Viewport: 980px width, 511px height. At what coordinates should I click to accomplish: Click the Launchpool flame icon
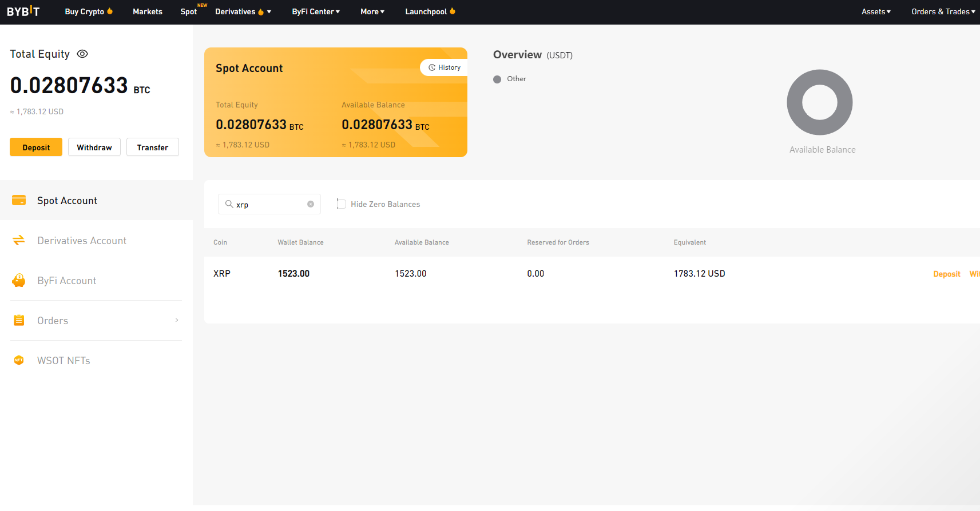[453, 11]
